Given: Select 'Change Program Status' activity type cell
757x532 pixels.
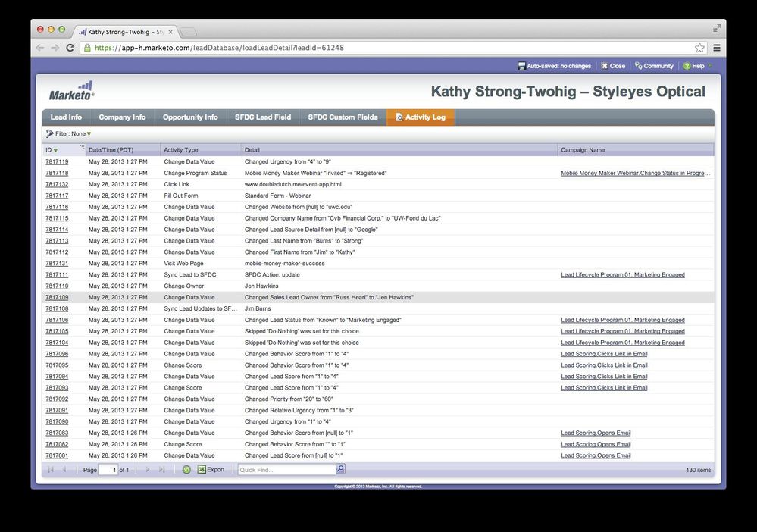Looking at the screenshot, I should click(x=195, y=173).
